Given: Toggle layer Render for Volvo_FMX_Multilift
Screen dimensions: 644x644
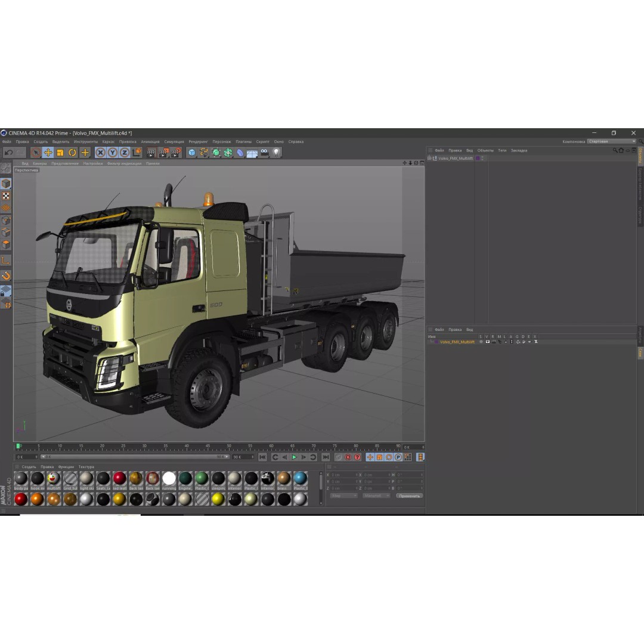Looking at the screenshot, I should [x=494, y=342].
